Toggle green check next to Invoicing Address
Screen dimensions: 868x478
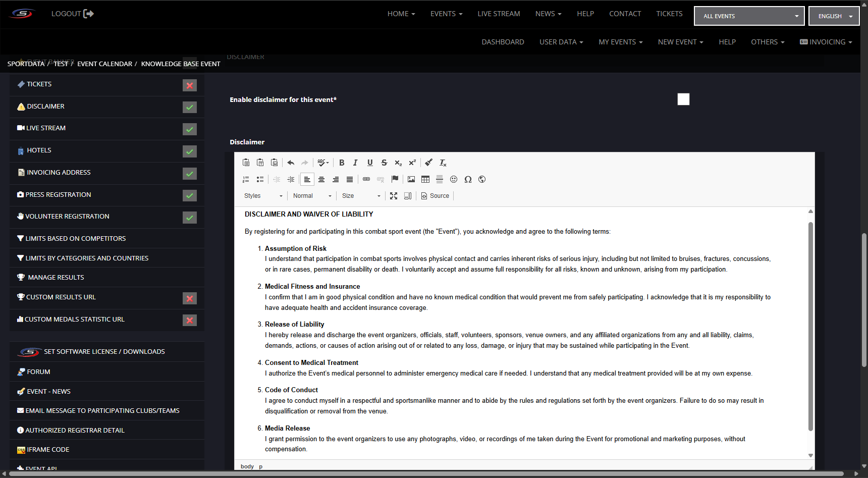click(190, 174)
